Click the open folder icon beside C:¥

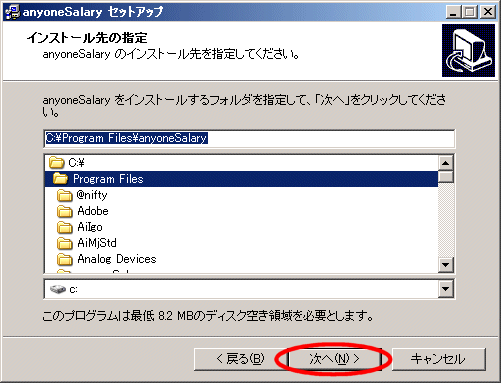coord(57,163)
